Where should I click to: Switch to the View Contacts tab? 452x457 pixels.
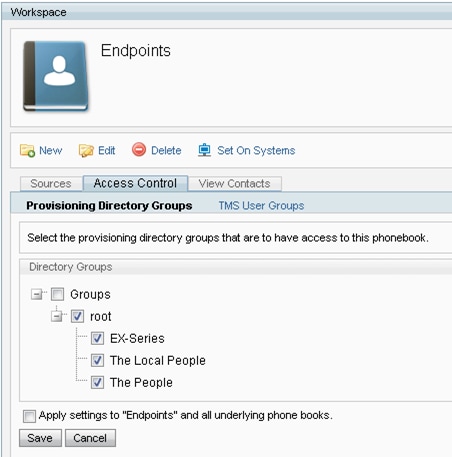235,184
